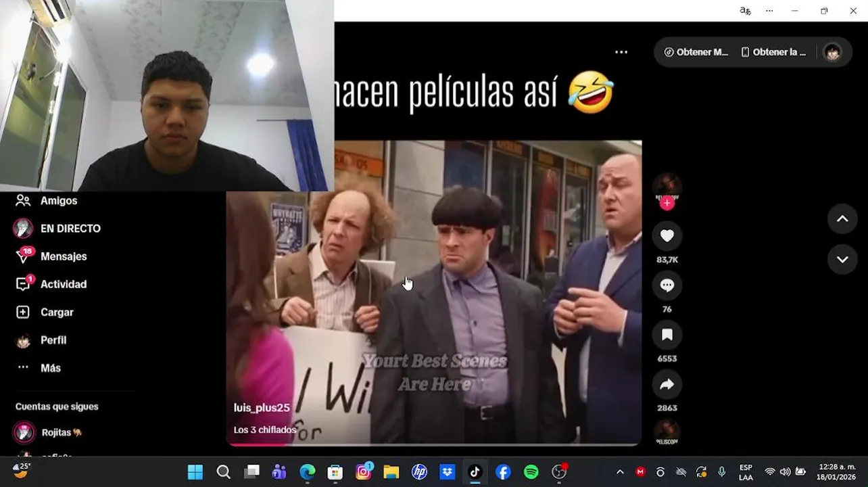Open taskbar Search
Image resolution: width=868 pixels, height=487 pixels.
point(223,472)
